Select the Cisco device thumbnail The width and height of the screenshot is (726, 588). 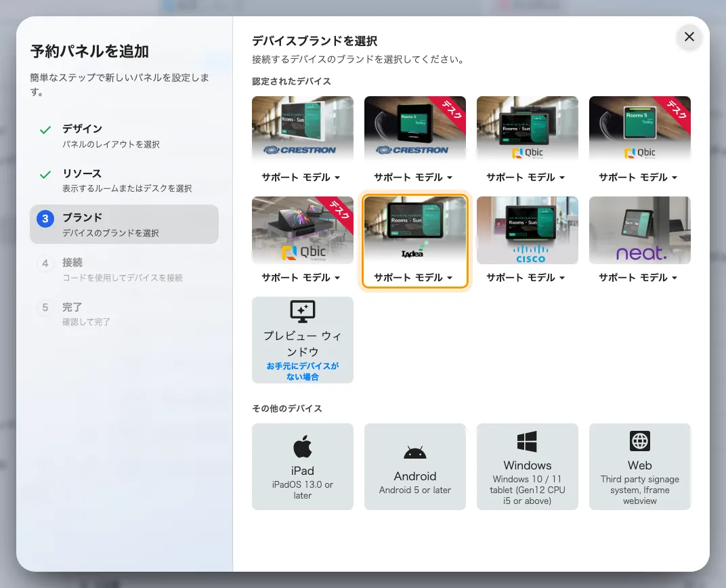pos(528,230)
